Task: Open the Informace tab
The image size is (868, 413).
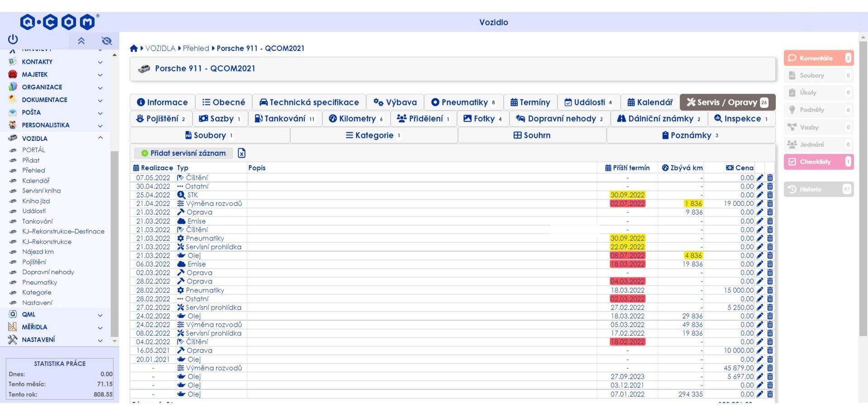Action: [162, 103]
